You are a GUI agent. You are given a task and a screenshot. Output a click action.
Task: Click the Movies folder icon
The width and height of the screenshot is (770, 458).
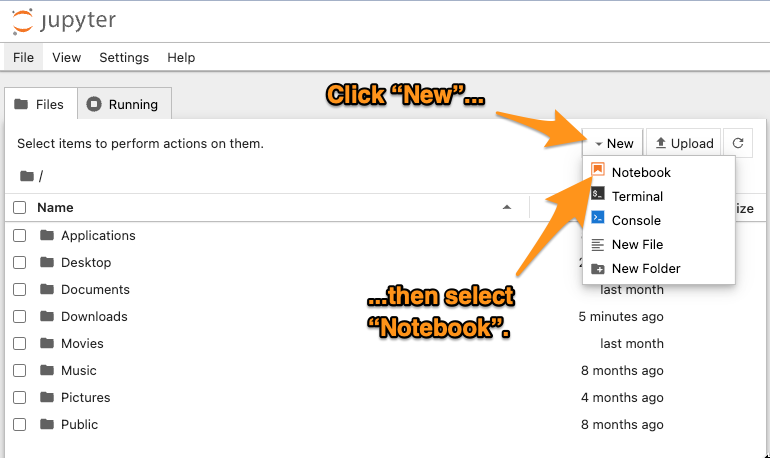pyautogui.click(x=47, y=343)
